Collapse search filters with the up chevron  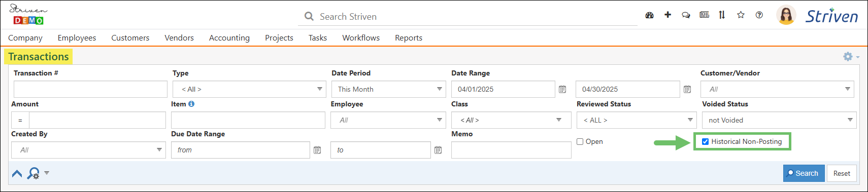[x=17, y=173]
